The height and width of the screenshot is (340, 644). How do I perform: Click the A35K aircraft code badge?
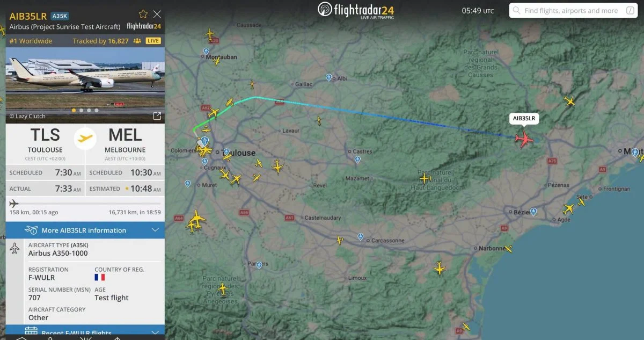pyautogui.click(x=60, y=16)
